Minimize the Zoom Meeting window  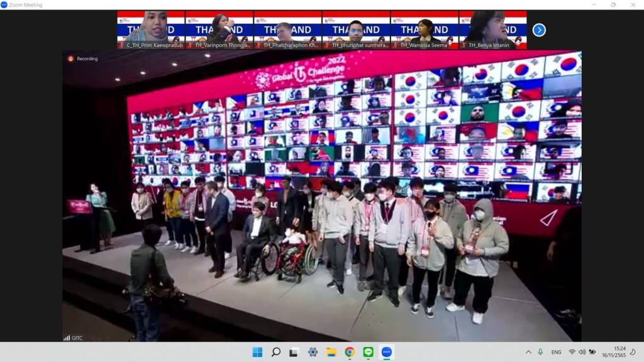[594, 4]
